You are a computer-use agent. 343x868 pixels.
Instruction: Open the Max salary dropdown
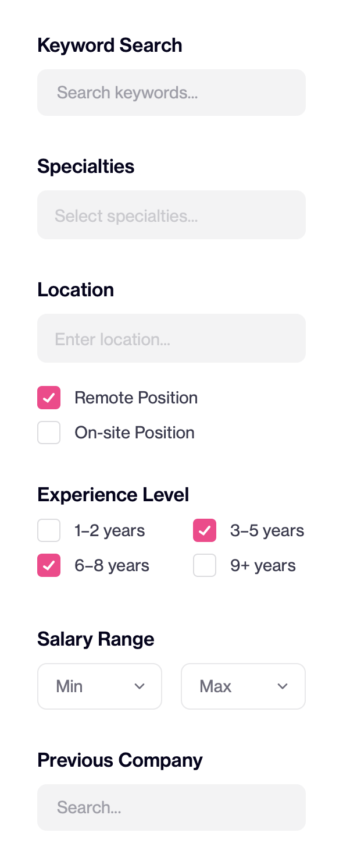coord(243,686)
